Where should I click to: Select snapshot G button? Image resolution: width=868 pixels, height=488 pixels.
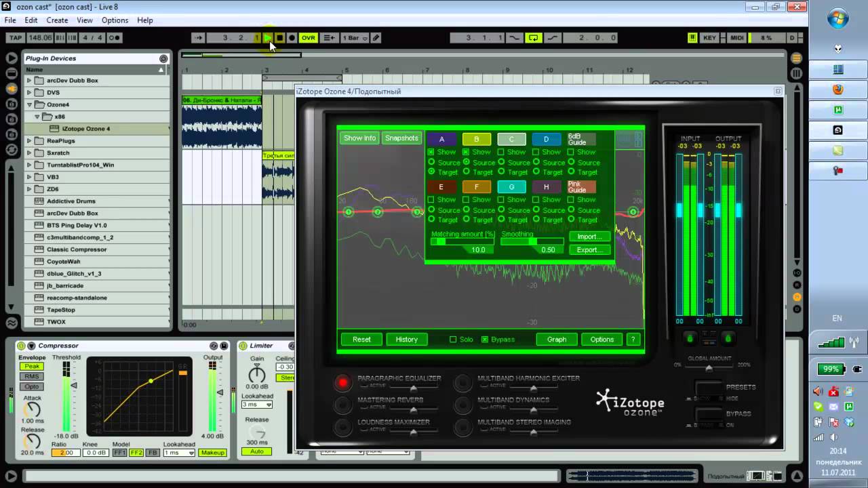point(511,187)
